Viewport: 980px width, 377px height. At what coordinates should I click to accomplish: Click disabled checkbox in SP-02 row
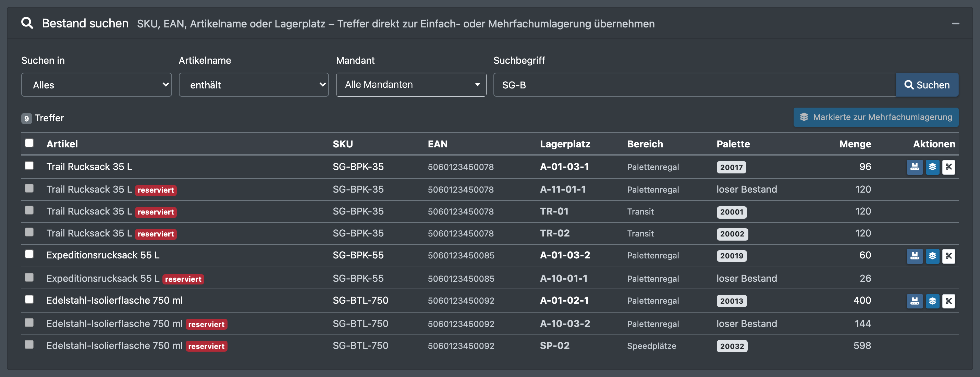(x=29, y=345)
